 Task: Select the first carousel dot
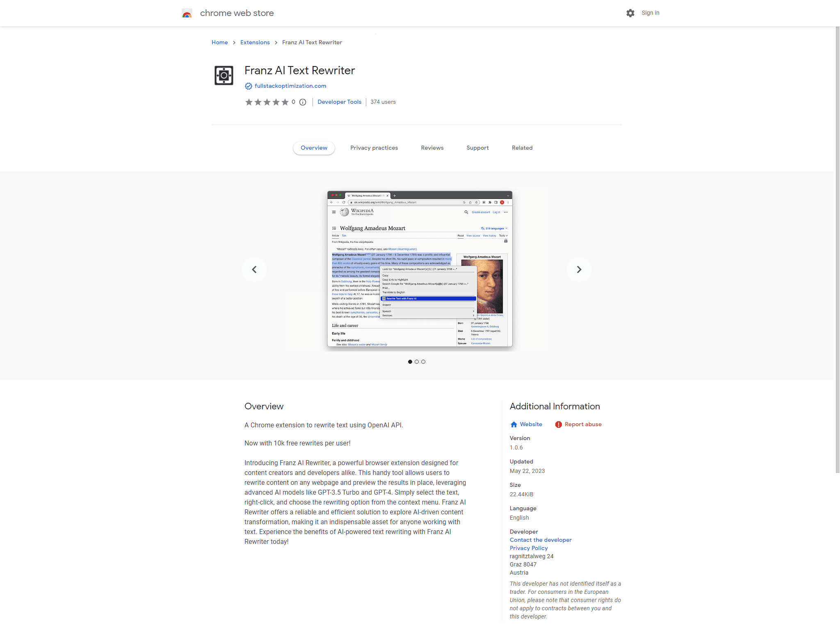click(x=410, y=362)
